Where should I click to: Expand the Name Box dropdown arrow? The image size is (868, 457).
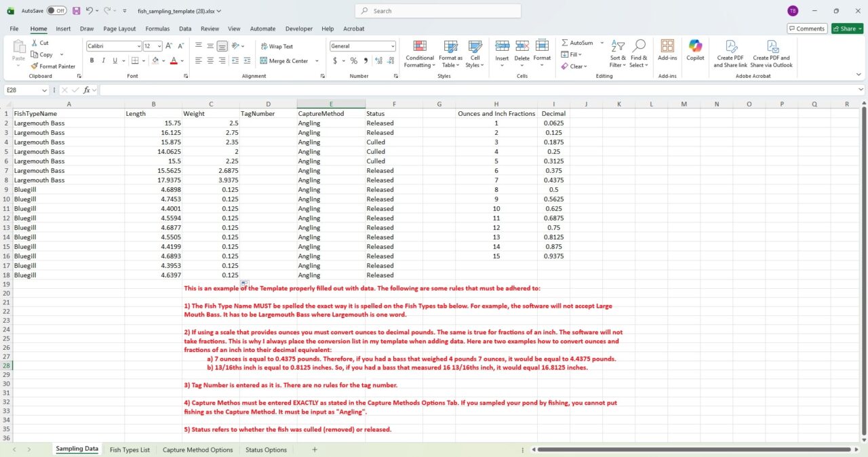[45, 90]
